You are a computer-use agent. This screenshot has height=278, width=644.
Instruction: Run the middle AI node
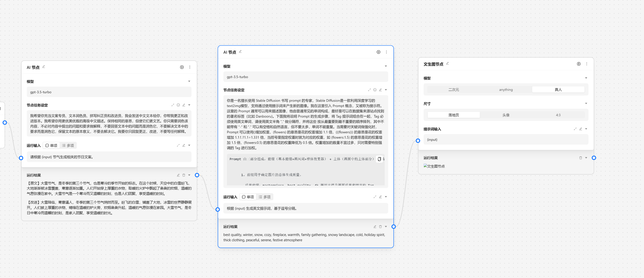378,52
